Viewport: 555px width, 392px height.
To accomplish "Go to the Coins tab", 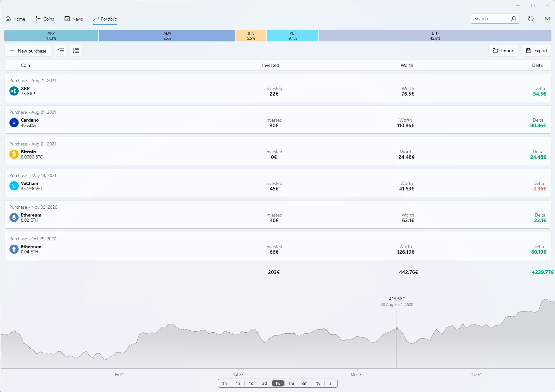I will pyautogui.click(x=45, y=19).
